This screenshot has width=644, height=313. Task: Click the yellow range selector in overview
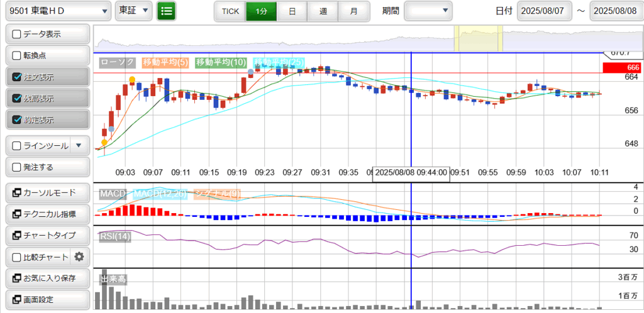[x=478, y=39]
